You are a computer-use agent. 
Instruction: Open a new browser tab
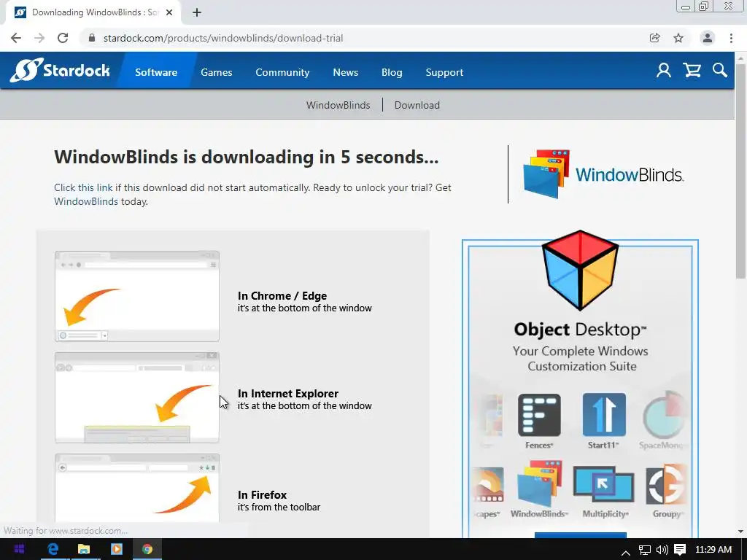(x=197, y=12)
